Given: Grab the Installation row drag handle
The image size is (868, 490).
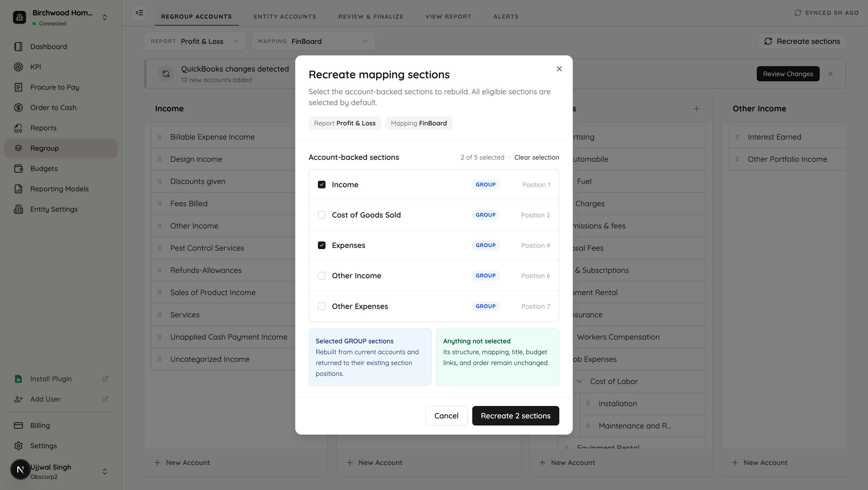Looking at the screenshot, I should pyautogui.click(x=588, y=404).
